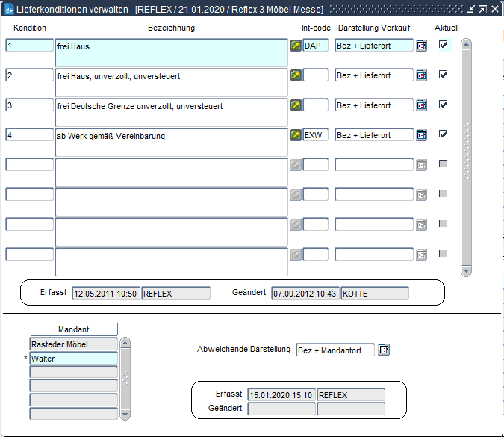The image size is (504, 437).
Task: Click the Bezeichnung field 'ab Werk gemäß Vereinbarung'
Action: [171, 141]
